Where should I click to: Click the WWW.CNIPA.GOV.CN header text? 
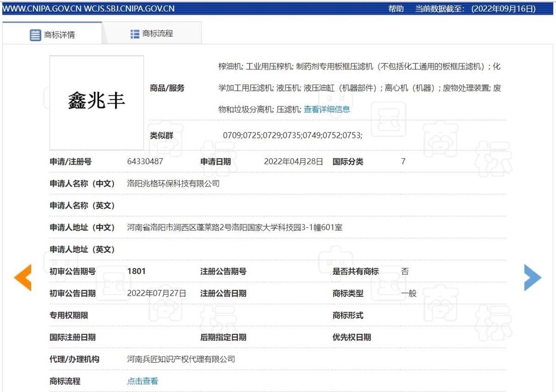(x=42, y=9)
